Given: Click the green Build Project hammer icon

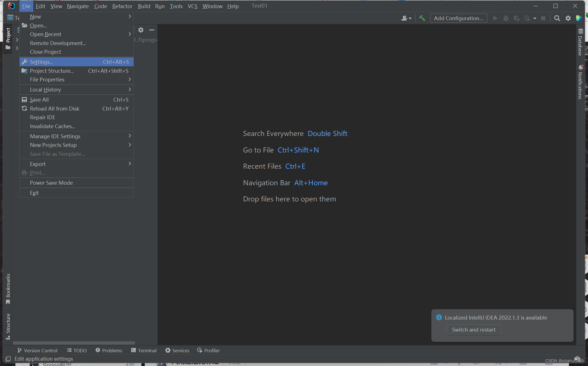Looking at the screenshot, I should [x=422, y=18].
